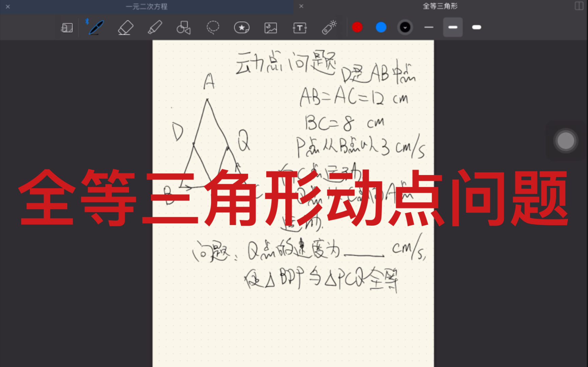Toggle the thin stroke width option

429,27
